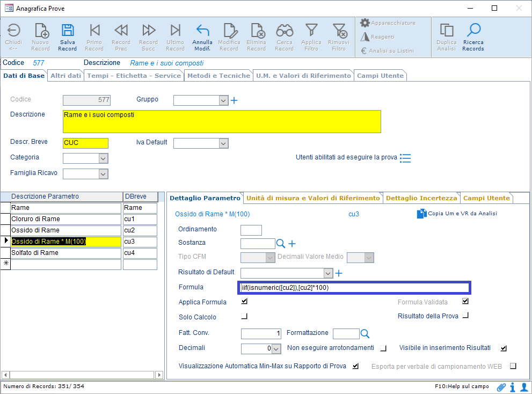Image resolution: width=532 pixels, height=394 pixels.
Task: Open the Decimali dropdown arrow
Action: pos(276,349)
